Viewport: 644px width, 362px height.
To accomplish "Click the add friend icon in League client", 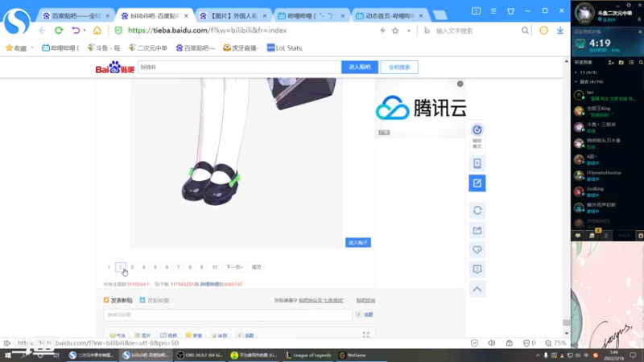I will point(611,63).
